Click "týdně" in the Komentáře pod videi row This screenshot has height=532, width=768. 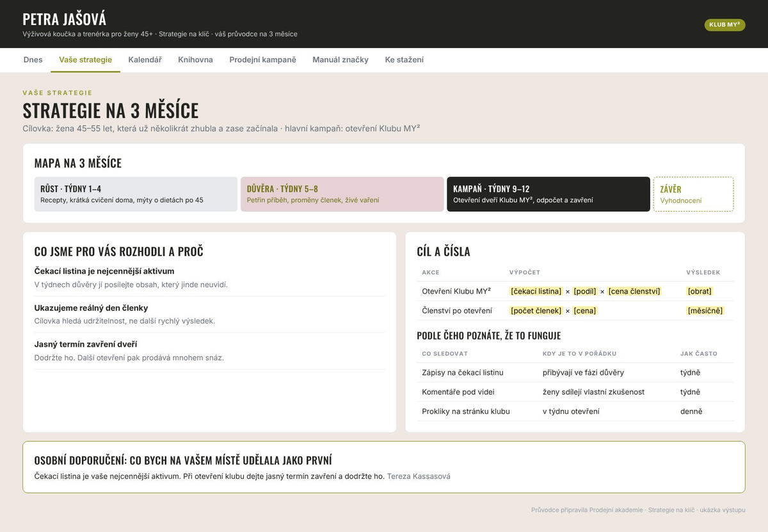(691, 392)
